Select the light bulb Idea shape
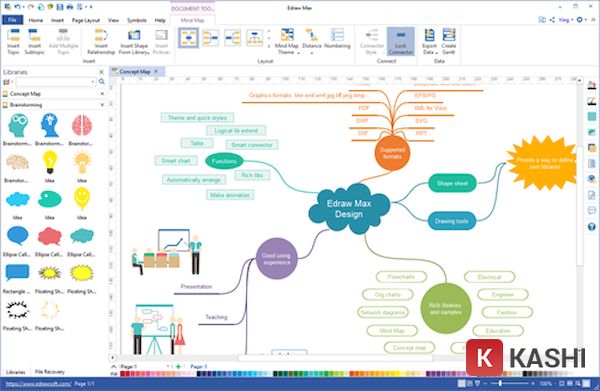 pyautogui.click(x=50, y=166)
